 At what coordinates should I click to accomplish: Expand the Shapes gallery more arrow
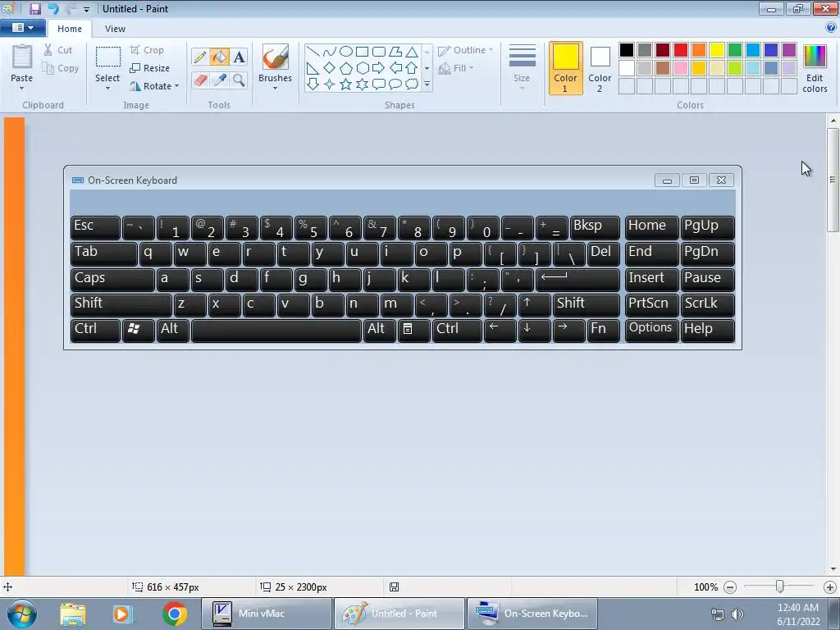[x=427, y=84]
